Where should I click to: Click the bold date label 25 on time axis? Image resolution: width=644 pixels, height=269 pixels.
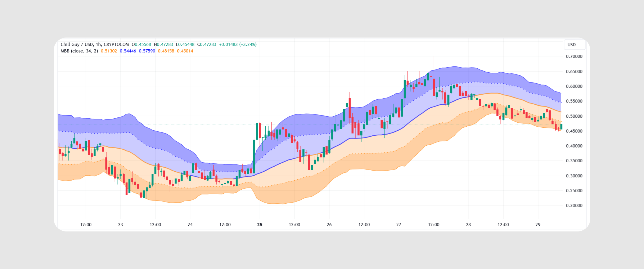pos(260,225)
